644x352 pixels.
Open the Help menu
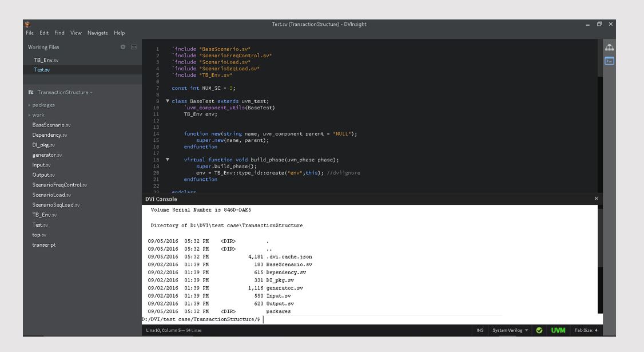[x=120, y=33]
